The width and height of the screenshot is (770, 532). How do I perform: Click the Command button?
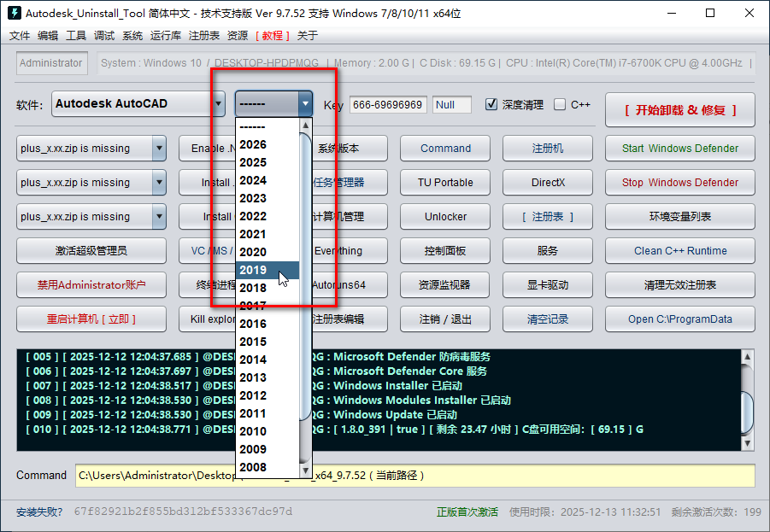(x=445, y=149)
